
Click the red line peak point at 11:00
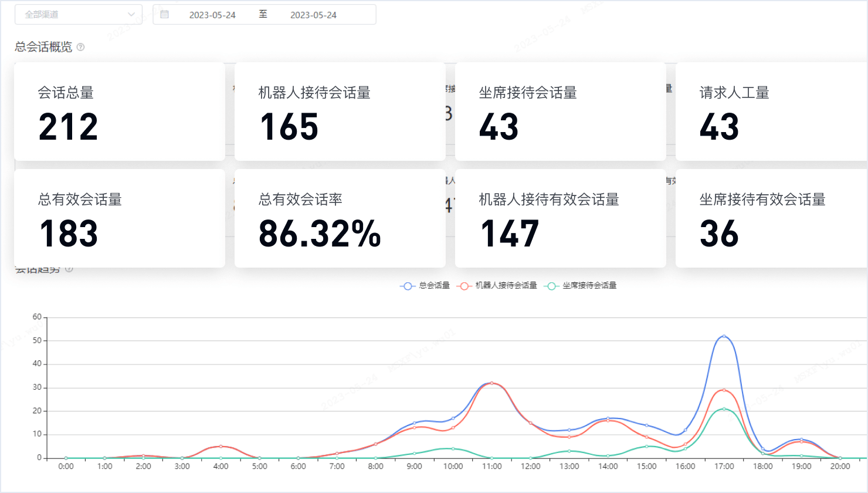point(491,383)
